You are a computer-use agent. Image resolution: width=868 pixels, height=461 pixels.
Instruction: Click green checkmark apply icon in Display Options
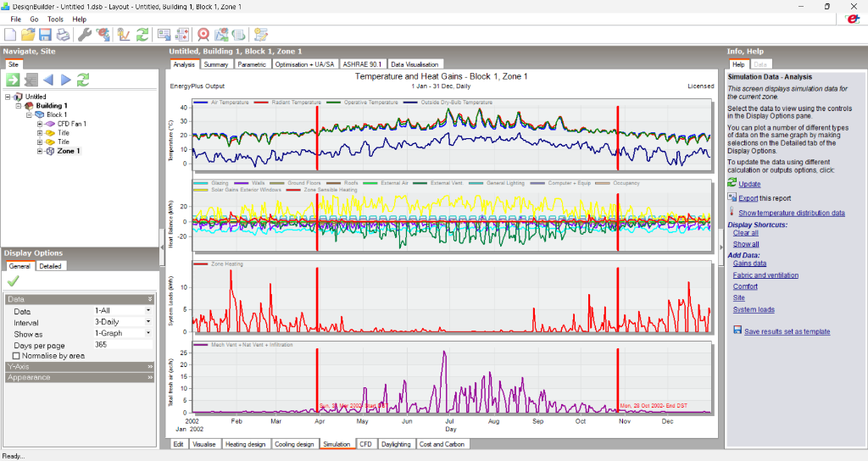[x=13, y=281]
